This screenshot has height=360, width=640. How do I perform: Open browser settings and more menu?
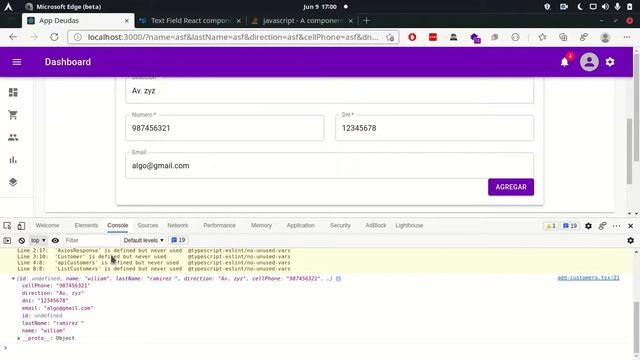pos(627,37)
